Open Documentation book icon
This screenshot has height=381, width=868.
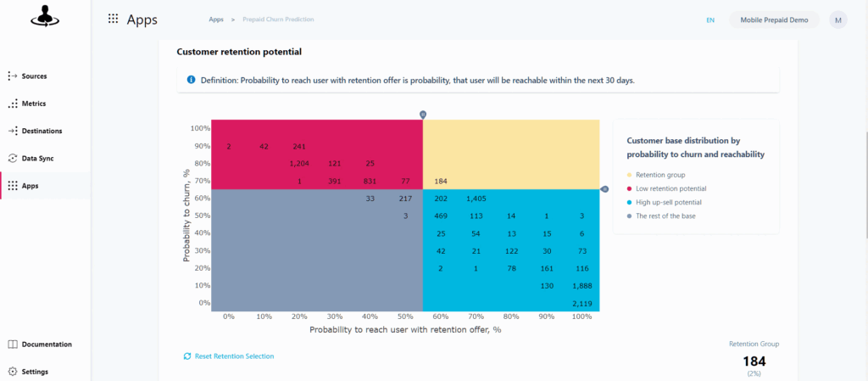click(13, 345)
